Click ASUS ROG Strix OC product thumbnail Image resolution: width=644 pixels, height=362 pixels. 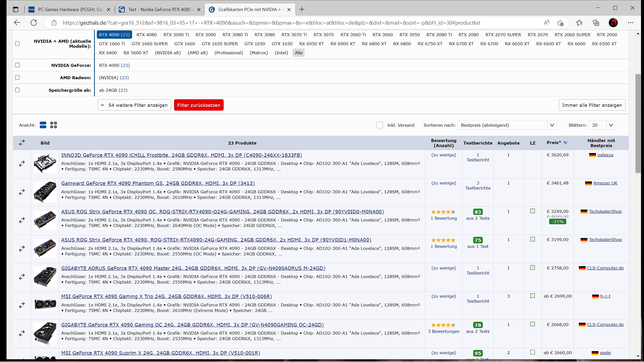click(x=45, y=220)
